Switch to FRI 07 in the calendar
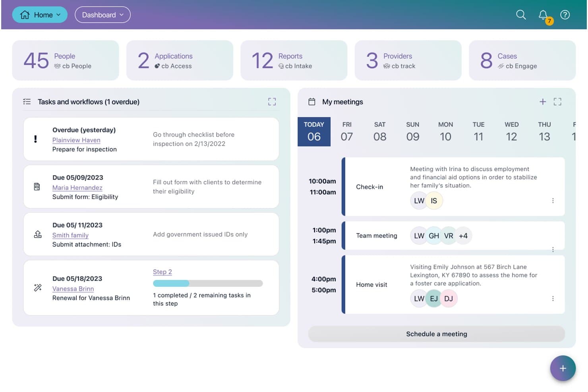 tap(347, 131)
